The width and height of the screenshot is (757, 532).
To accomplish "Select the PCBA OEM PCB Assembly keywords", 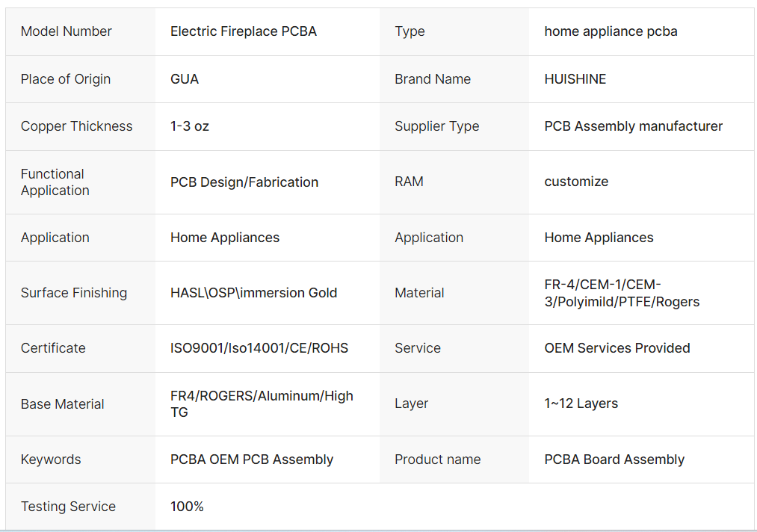I will 252,460.
